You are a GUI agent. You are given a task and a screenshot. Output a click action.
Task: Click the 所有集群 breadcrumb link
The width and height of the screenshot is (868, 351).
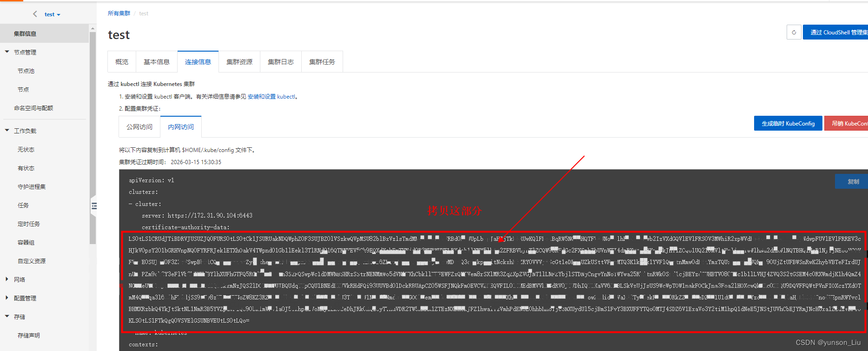[119, 13]
